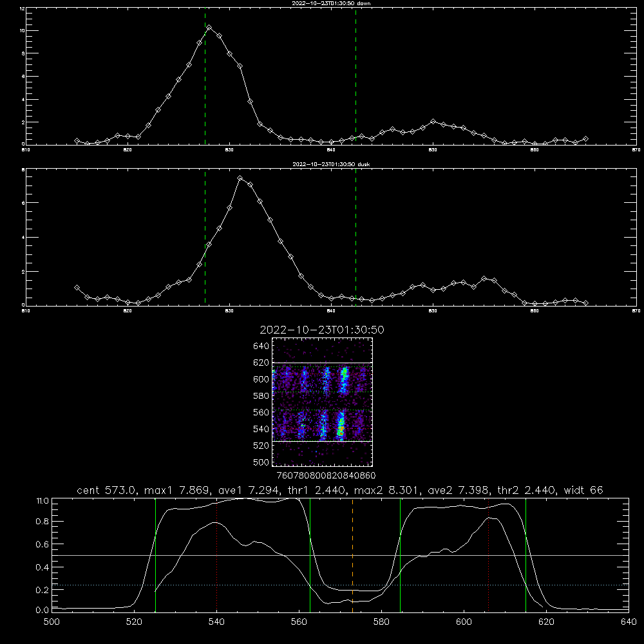Click the '580' x-axis label of the bottom plot
644x644 pixels.
pos(381,622)
